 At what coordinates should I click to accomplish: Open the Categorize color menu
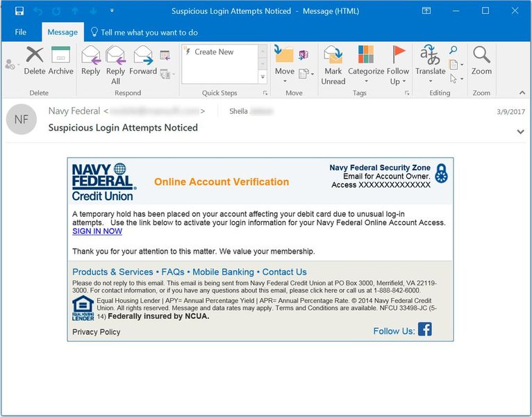click(x=366, y=65)
